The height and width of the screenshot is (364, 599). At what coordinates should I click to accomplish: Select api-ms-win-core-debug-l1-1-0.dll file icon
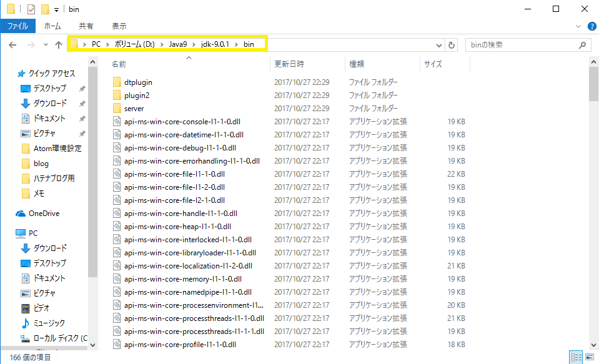tap(117, 148)
